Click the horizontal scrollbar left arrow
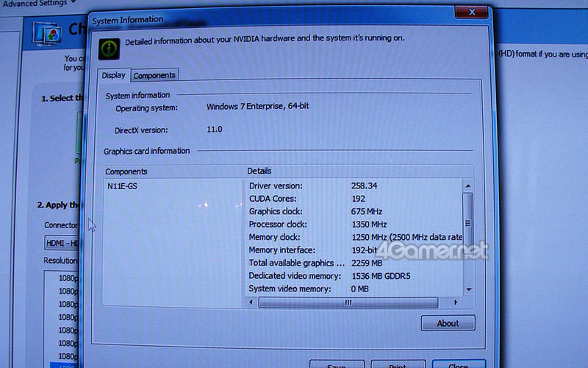 click(251, 302)
